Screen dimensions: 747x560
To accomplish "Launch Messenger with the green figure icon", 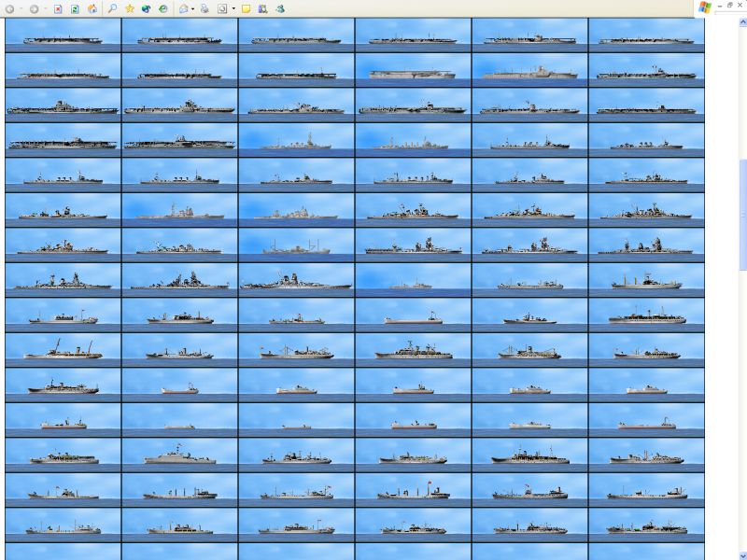I will [x=280, y=8].
